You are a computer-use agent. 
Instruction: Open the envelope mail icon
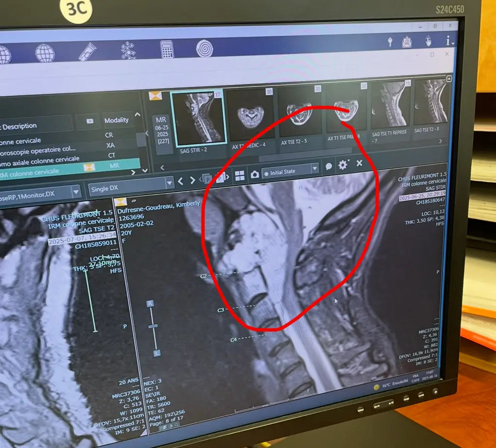coord(407,42)
